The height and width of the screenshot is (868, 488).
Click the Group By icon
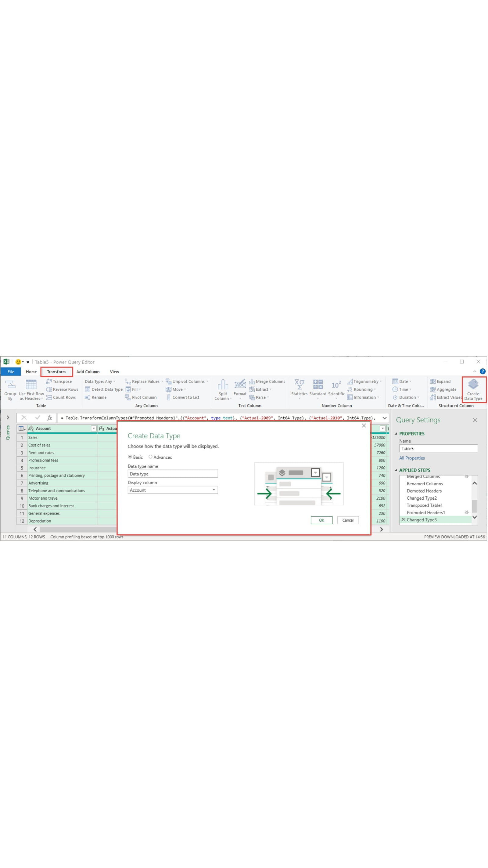pyautogui.click(x=10, y=385)
